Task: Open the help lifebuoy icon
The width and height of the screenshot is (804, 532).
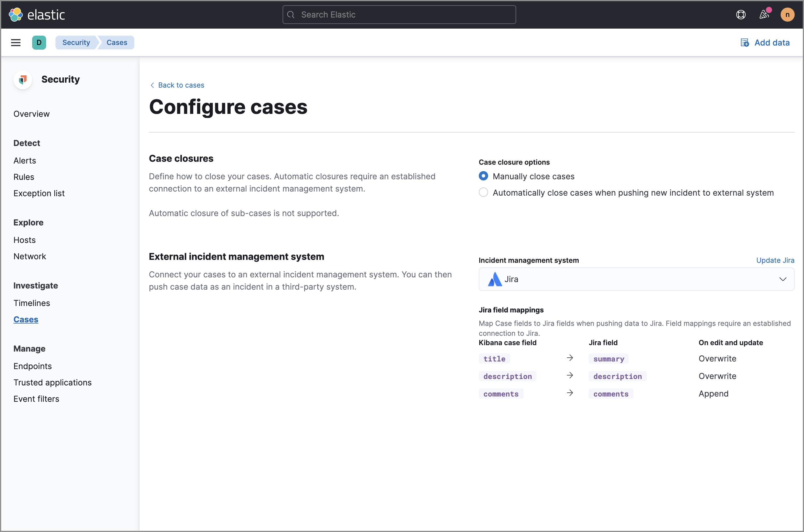Action: click(x=741, y=15)
